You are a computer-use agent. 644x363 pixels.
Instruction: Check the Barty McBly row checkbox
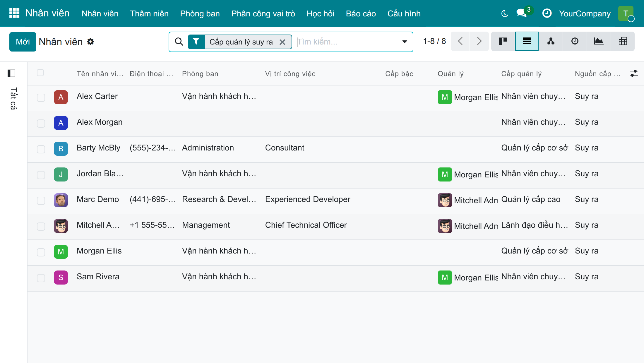tap(41, 149)
